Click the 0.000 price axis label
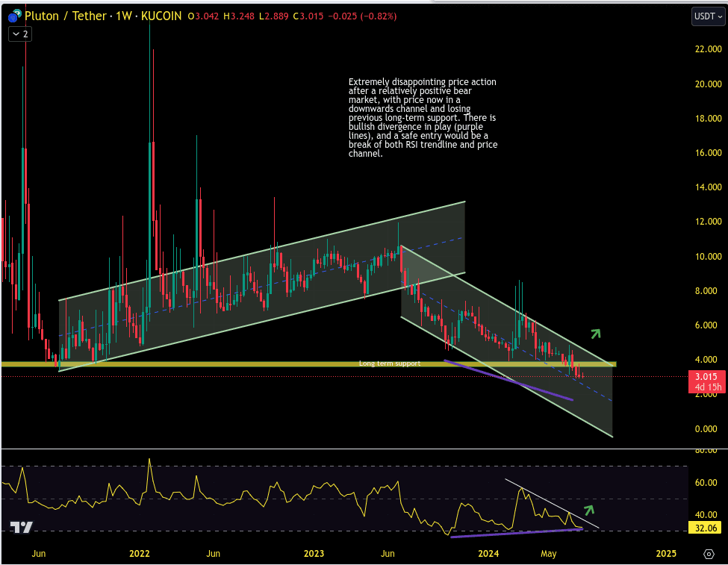The image size is (728, 565). [x=706, y=428]
